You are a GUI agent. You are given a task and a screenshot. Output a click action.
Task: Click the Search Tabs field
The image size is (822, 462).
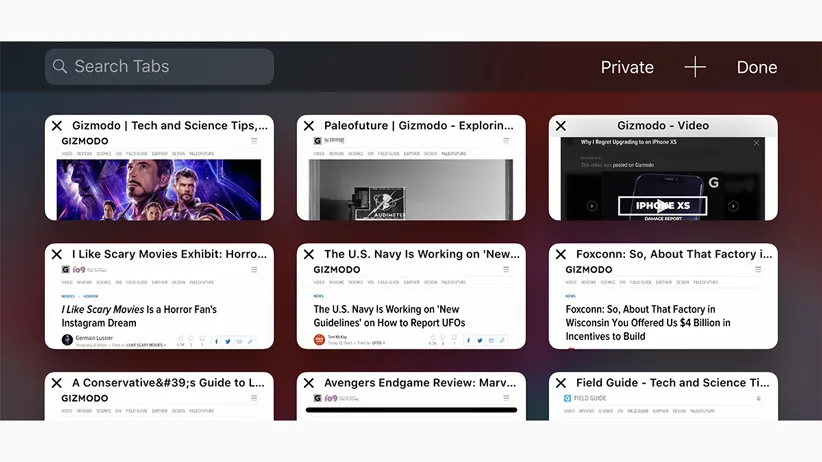[159, 67]
